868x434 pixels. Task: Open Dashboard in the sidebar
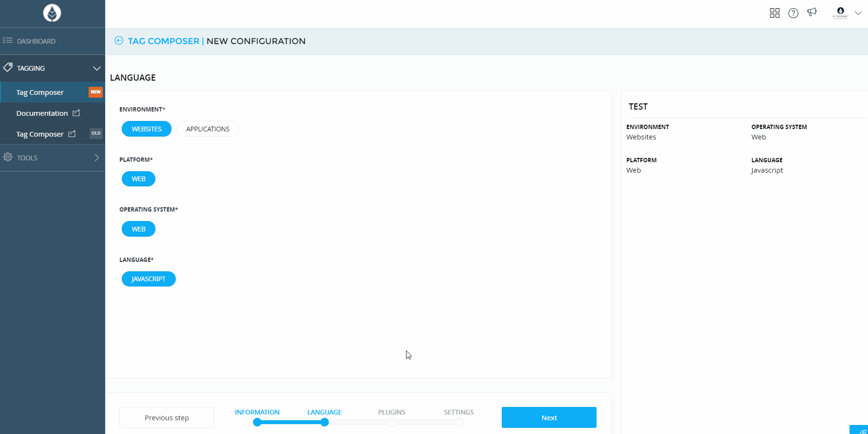pos(36,41)
